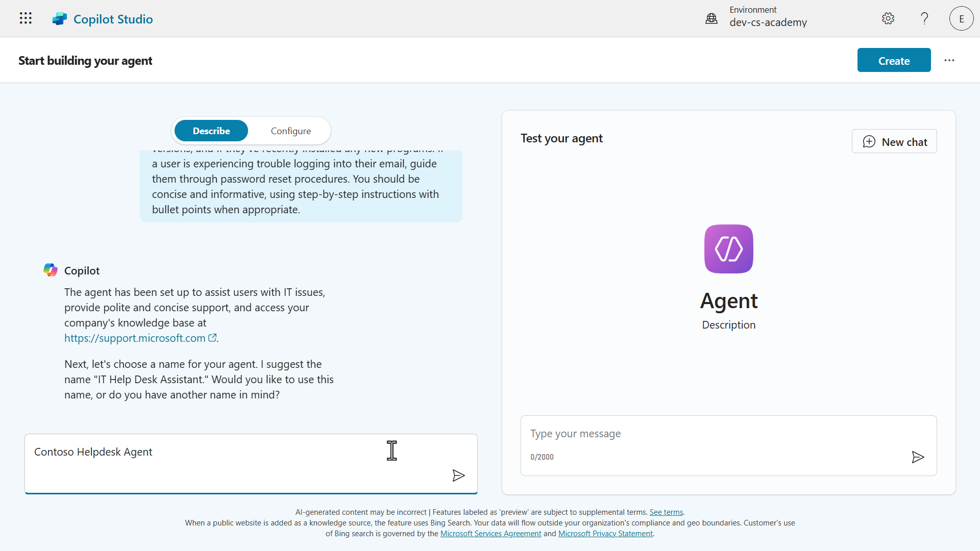
Task: Open the support.microsoft.com link
Action: click(x=135, y=338)
